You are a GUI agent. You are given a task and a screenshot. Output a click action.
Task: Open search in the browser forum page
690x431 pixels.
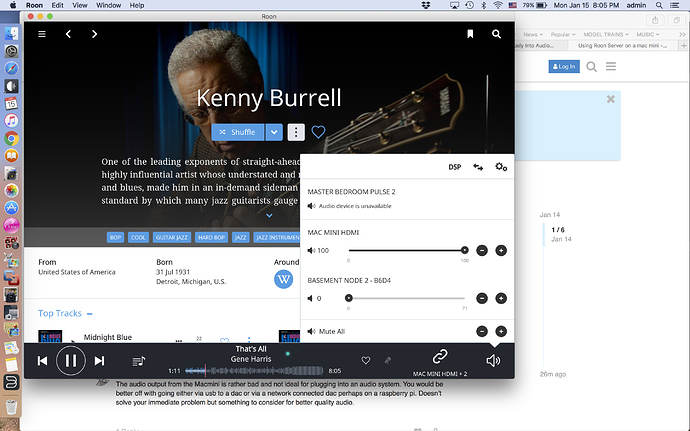coord(592,66)
